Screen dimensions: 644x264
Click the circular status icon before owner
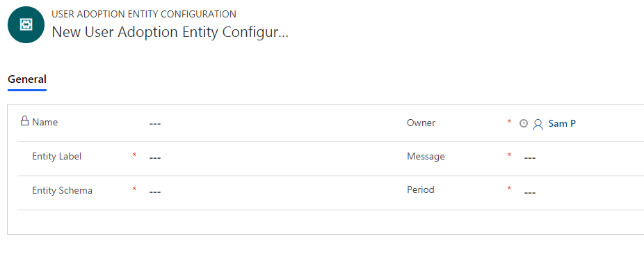pyautogui.click(x=523, y=123)
